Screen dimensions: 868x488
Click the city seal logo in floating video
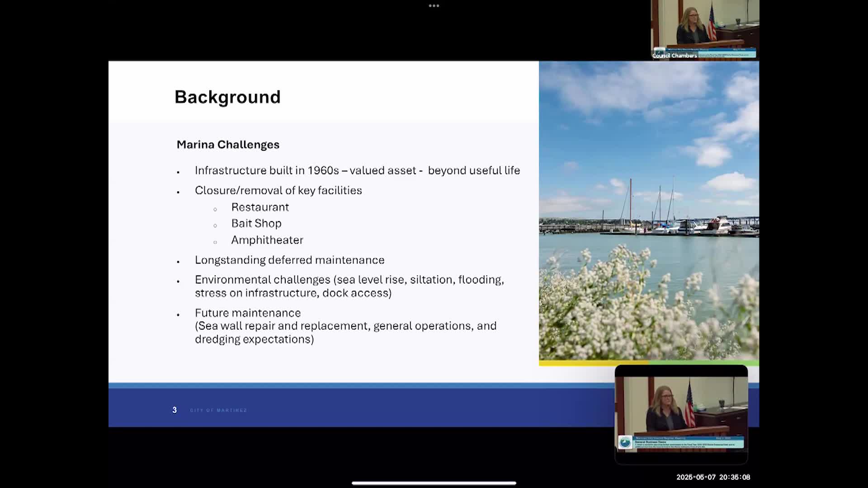(625, 442)
